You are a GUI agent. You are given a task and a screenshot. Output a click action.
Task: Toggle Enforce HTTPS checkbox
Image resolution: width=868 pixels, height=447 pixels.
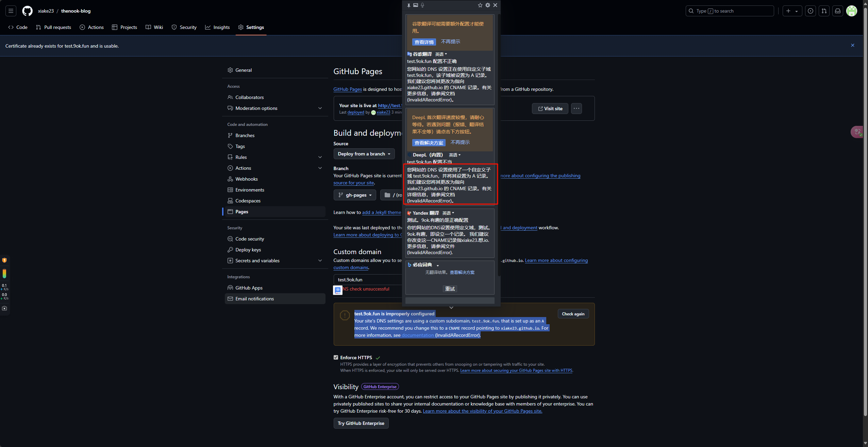tap(336, 357)
